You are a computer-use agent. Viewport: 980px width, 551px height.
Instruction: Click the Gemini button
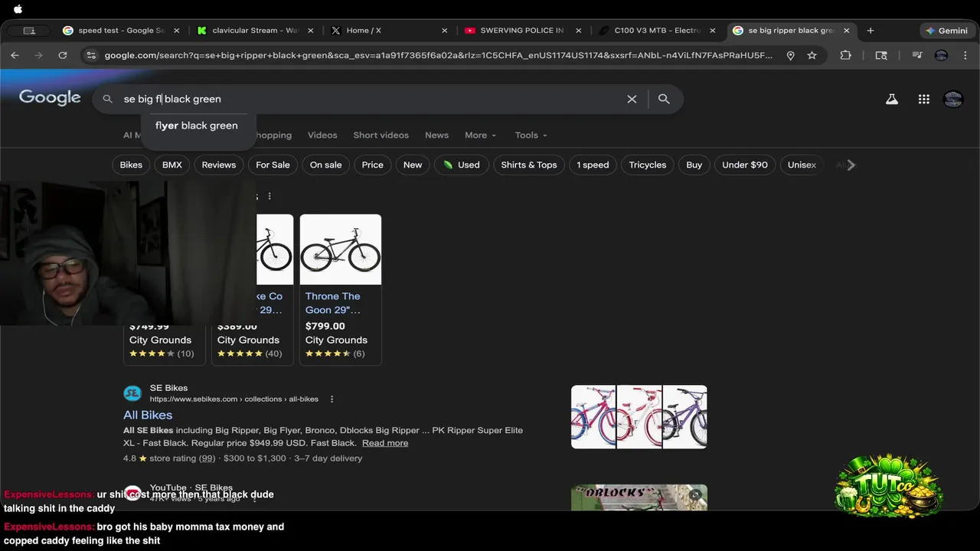coord(947,31)
